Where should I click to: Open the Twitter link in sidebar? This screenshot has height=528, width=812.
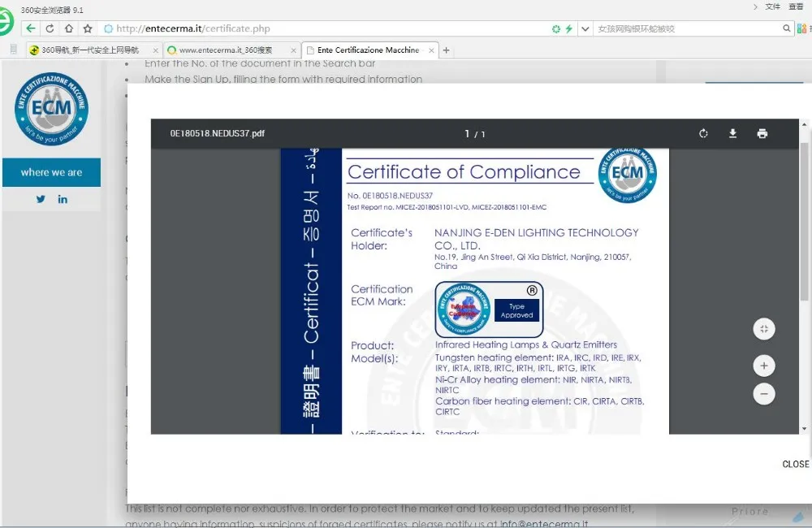pyautogui.click(x=41, y=199)
